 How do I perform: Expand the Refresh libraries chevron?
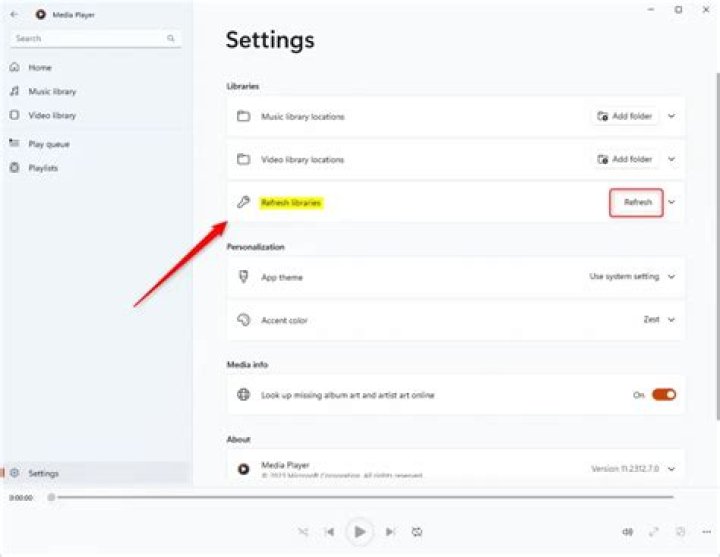(671, 202)
